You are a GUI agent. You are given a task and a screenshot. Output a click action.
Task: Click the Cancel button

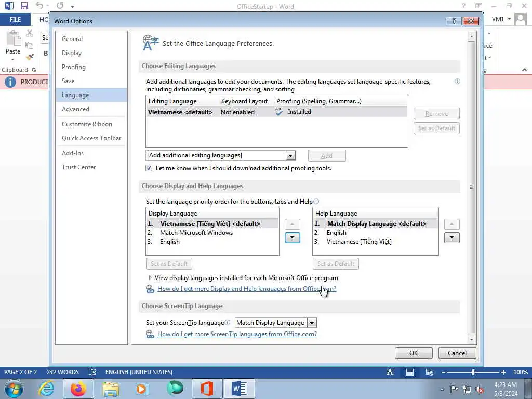tap(457, 353)
